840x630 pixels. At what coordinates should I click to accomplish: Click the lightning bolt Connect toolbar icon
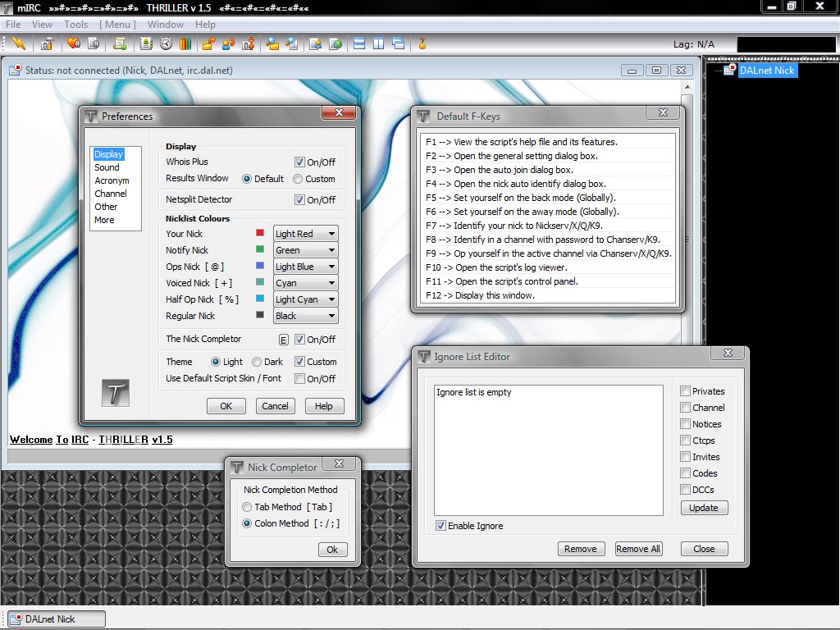pyautogui.click(x=19, y=43)
